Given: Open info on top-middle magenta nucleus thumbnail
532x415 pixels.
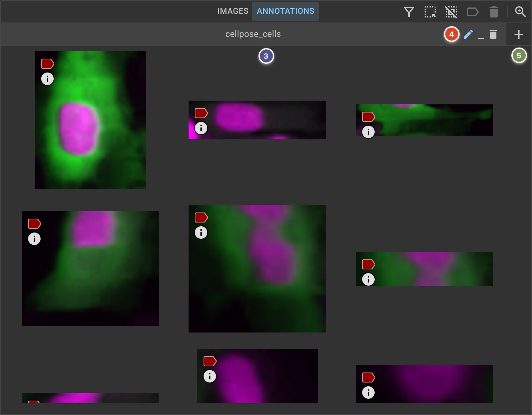Looking at the screenshot, I should [x=201, y=128].
